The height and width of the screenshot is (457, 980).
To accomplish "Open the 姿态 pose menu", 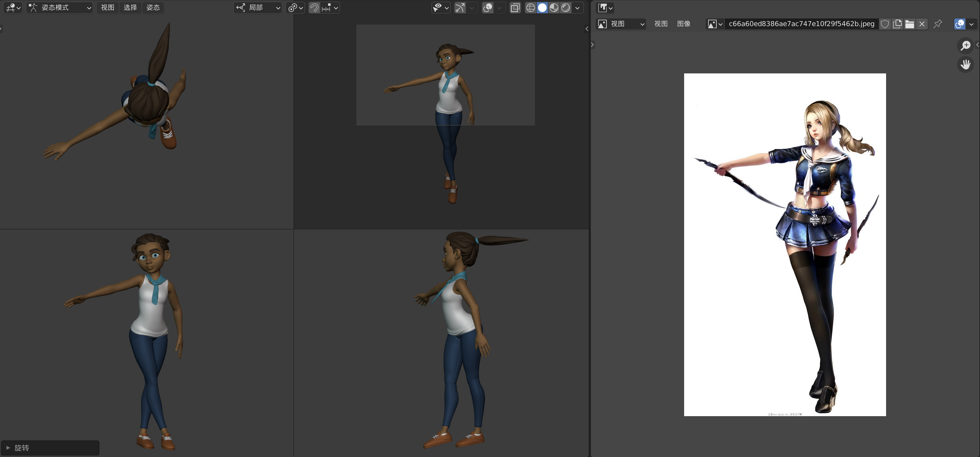I will (x=153, y=8).
